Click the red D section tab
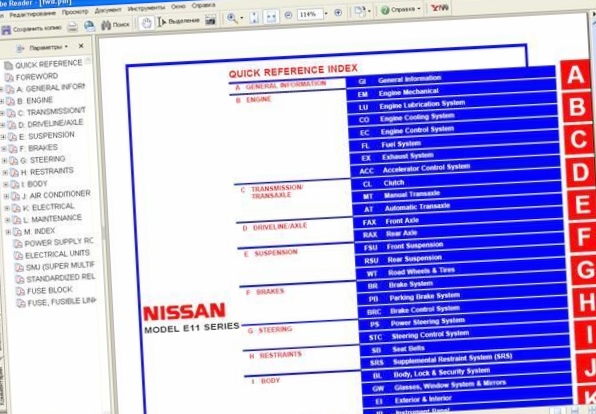This screenshot has height=414, width=596. [580, 173]
